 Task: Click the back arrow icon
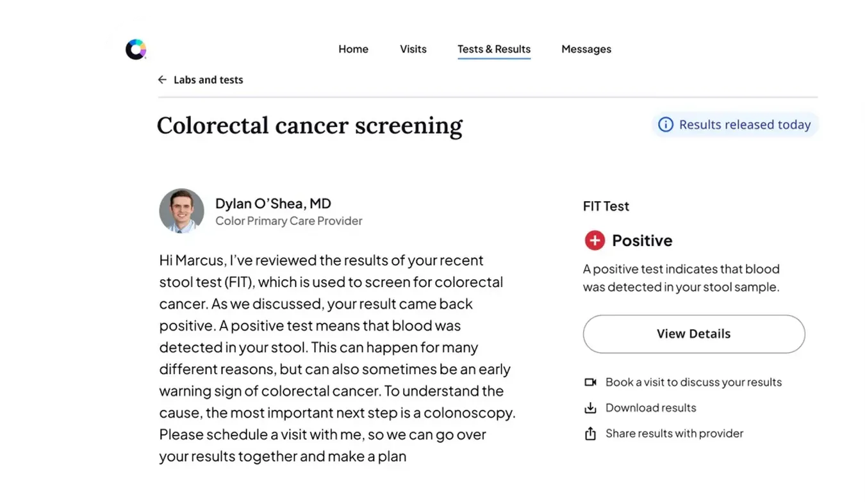click(162, 80)
